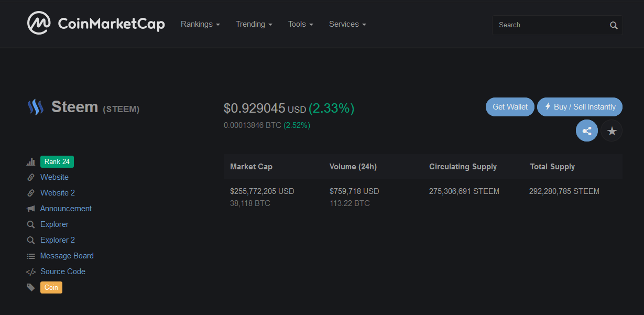The height and width of the screenshot is (315, 644).
Task: Expand the Tools dropdown menu
Action: point(301,24)
